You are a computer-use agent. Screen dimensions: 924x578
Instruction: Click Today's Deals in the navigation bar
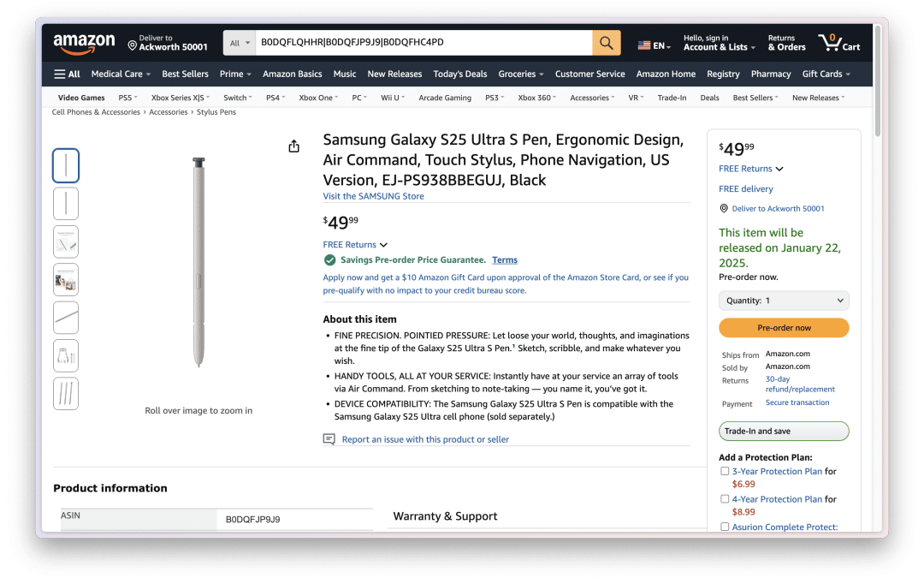(459, 74)
